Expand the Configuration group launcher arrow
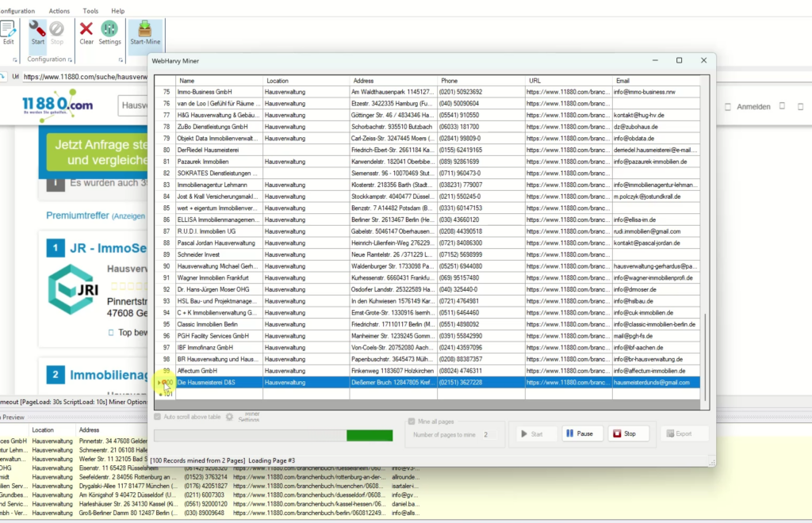This screenshot has height=523, width=812. 70,60
